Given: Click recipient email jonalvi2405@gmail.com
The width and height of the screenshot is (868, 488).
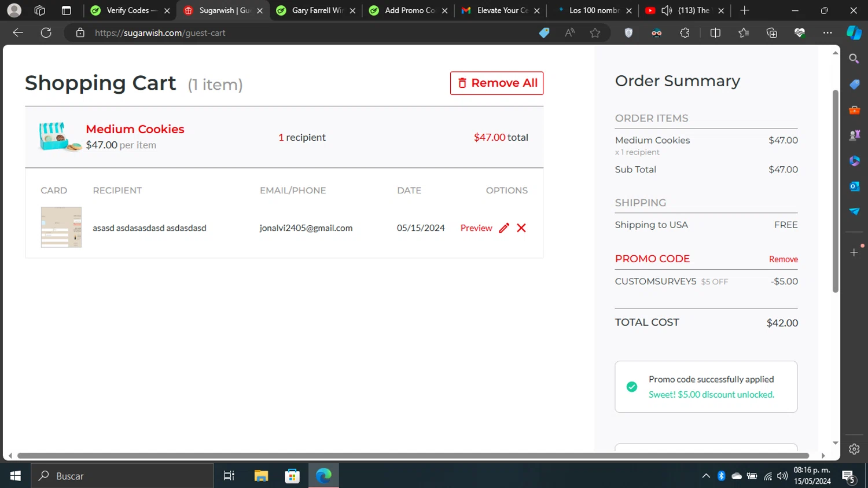Looking at the screenshot, I should coord(306,228).
